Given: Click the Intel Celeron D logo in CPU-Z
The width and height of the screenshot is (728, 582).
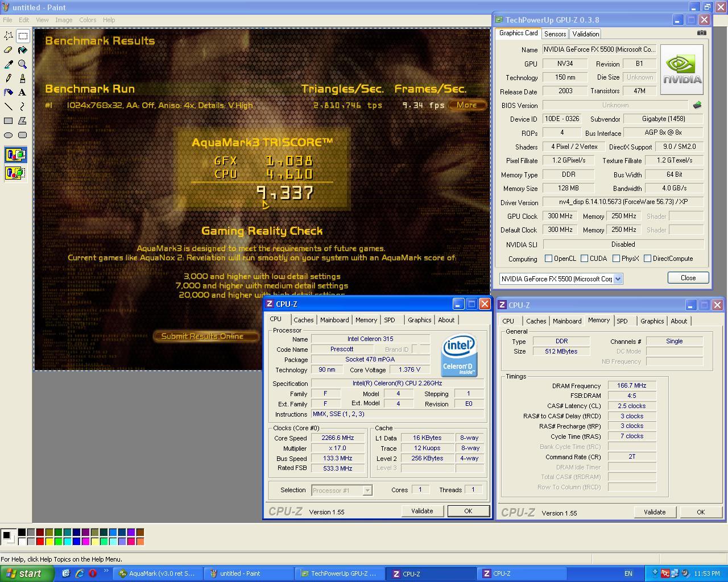Looking at the screenshot, I should tap(459, 355).
